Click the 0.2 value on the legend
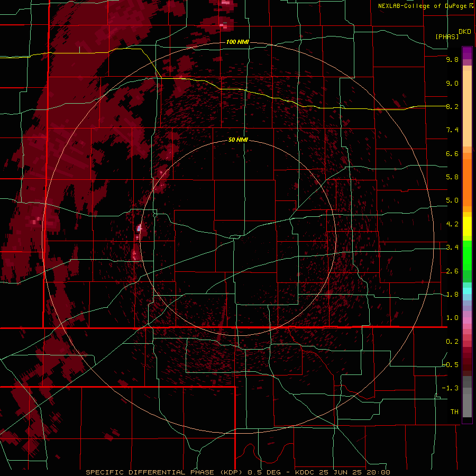 coord(452,342)
